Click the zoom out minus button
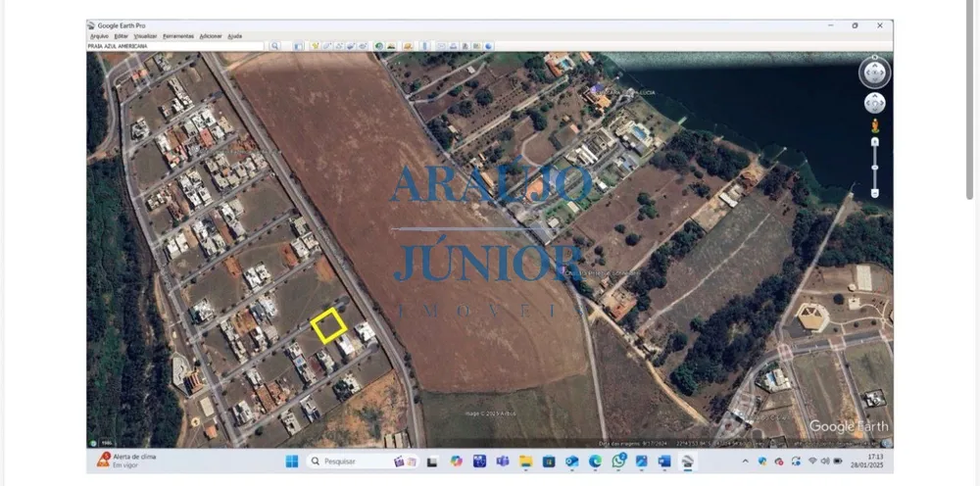Image resolution: width=980 pixels, height=486 pixels. click(874, 194)
